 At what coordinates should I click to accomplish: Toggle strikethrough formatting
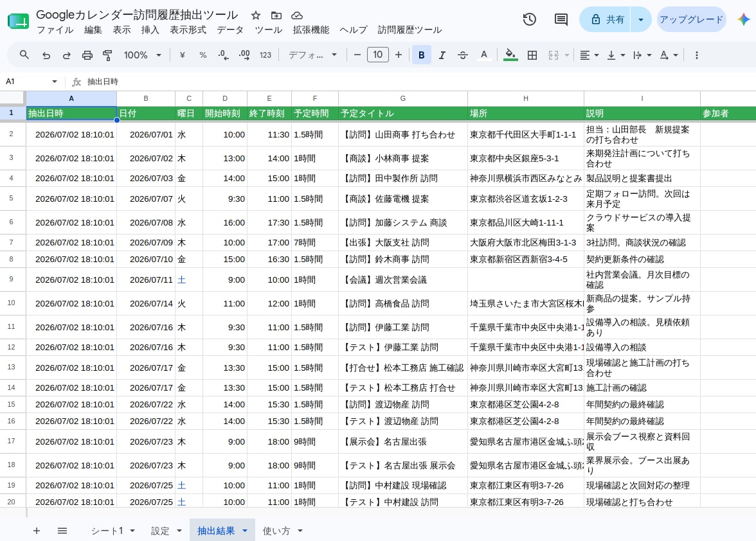pyautogui.click(x=462, y=55)
